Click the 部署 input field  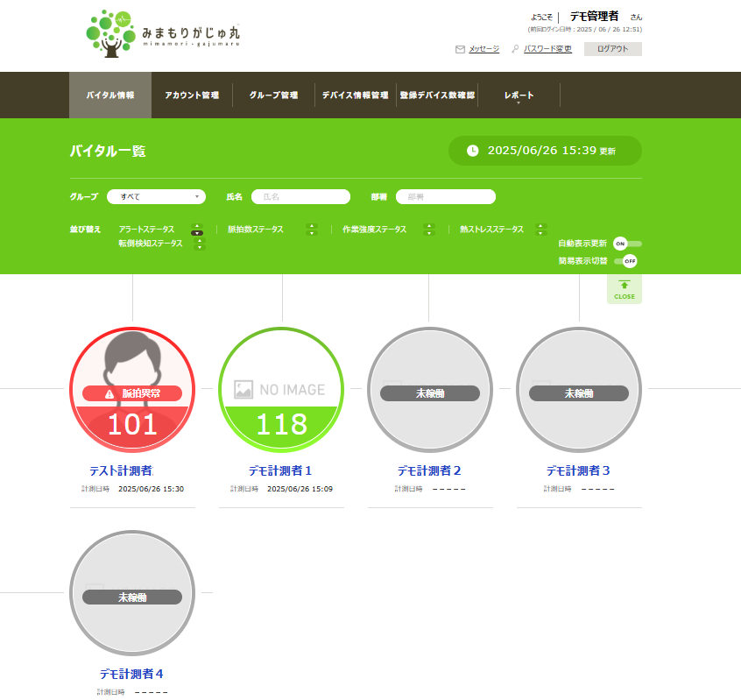point(445,197)
